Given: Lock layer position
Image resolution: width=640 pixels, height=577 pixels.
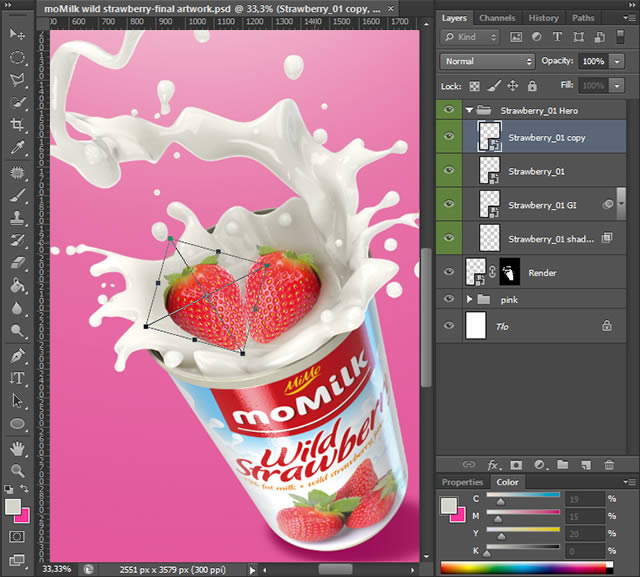Looking at the screenshot, I should [x=513, y=86].
